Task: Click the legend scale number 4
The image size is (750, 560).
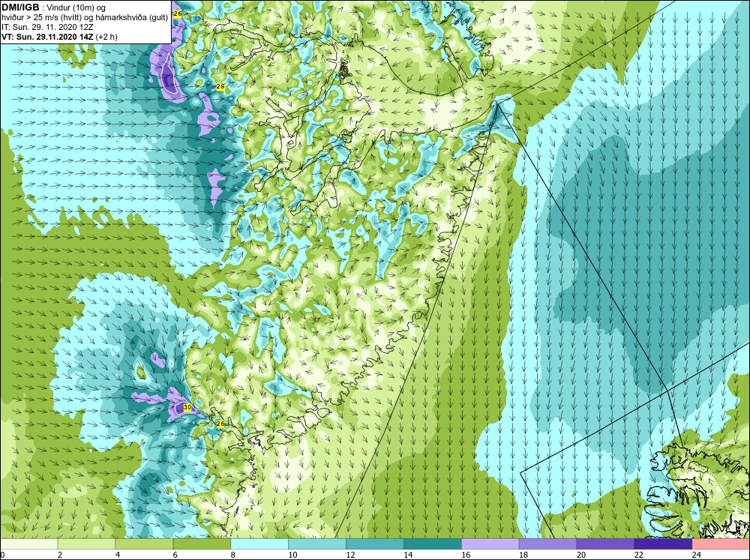Action: (x=118, y=555)
